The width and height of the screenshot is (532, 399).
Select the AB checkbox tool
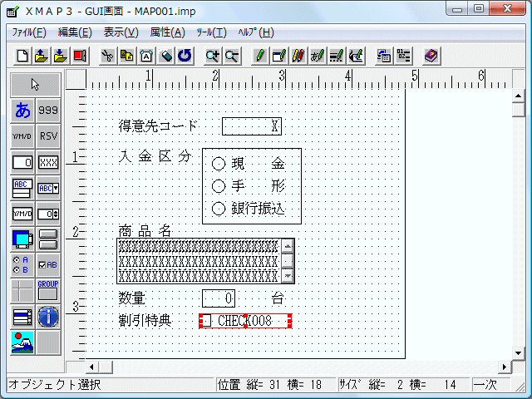point(48,265)
